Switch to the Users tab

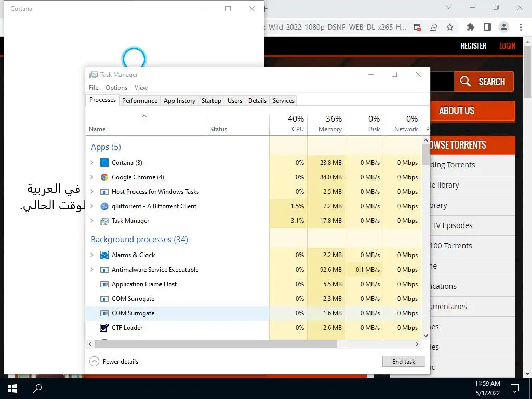click(235, 101)
